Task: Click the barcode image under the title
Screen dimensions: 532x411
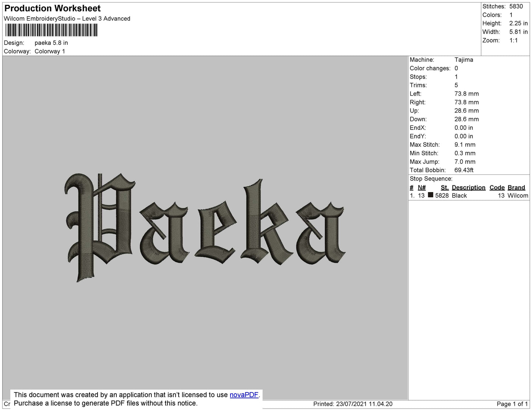Action: (51, 30)
